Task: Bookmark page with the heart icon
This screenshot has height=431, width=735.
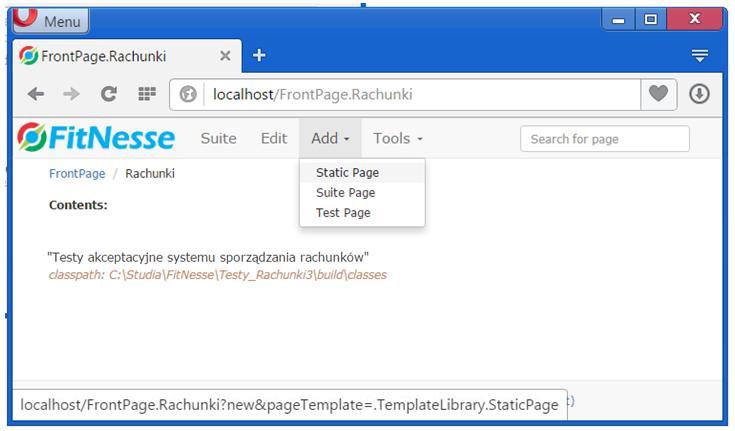Action: click(658, 94)
